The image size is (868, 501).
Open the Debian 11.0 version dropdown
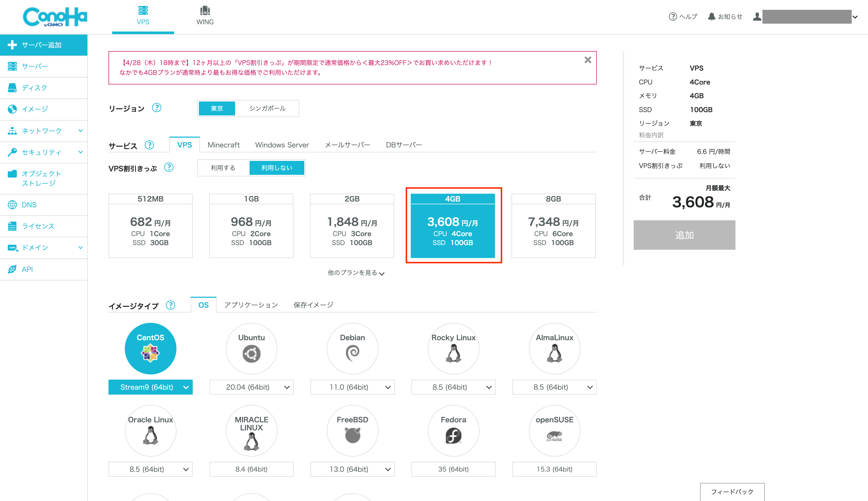(x=352, y=387)
